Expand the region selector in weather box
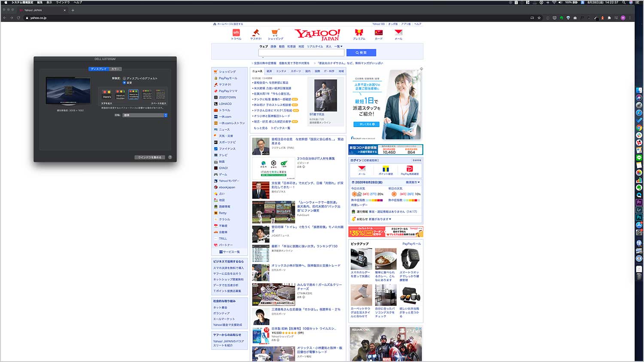The image size is (644, 362). click(x=413, y=182)
